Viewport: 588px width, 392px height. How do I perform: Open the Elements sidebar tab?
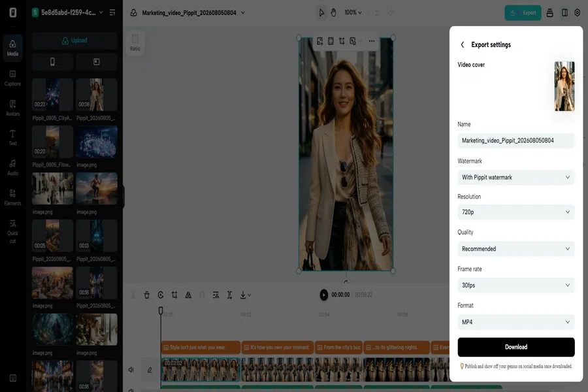[x=13, y=197]
